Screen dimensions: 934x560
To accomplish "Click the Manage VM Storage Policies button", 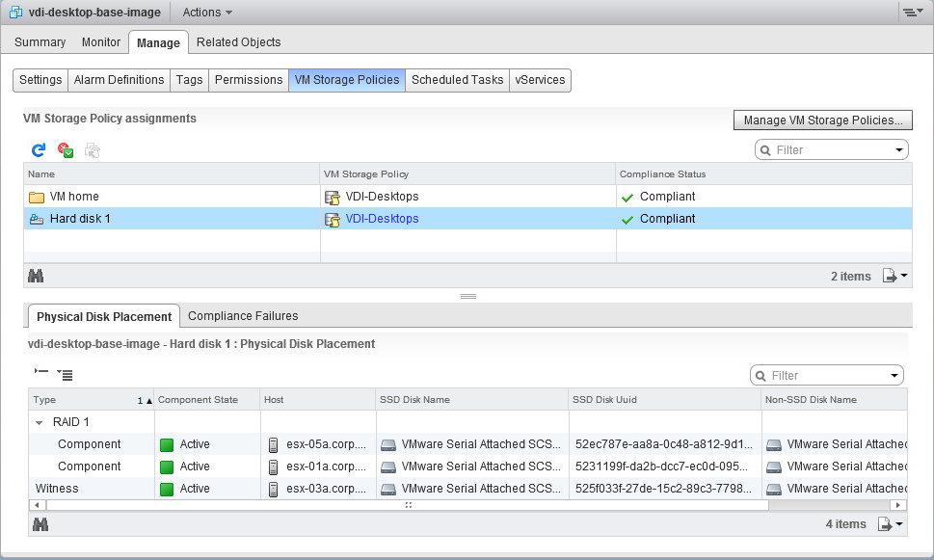I will click(822, 120).
